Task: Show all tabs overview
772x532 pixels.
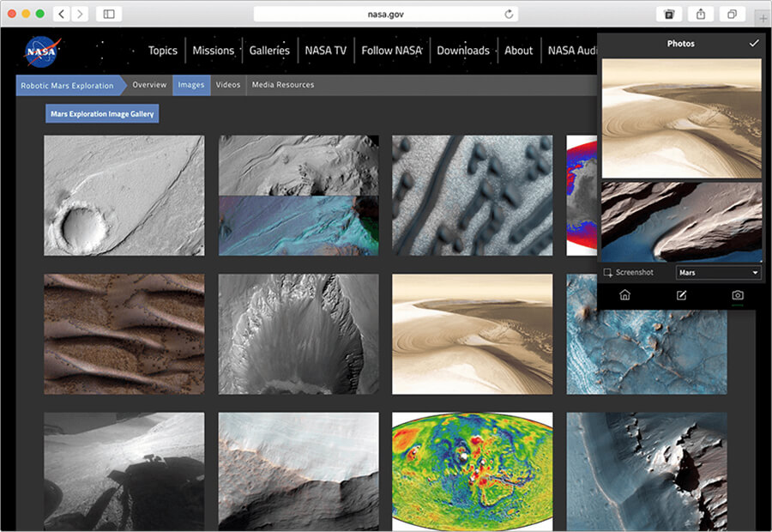Action: click(x=732, y=14)
